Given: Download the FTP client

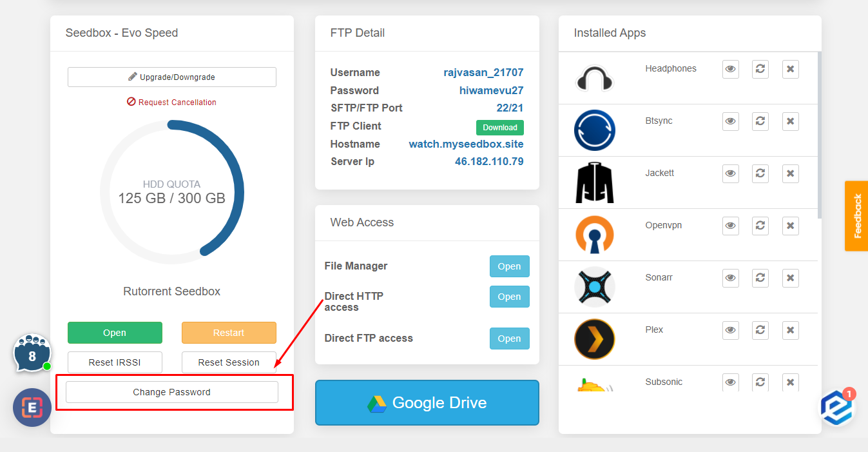Looking at the screenshot, I should point(499,127).
